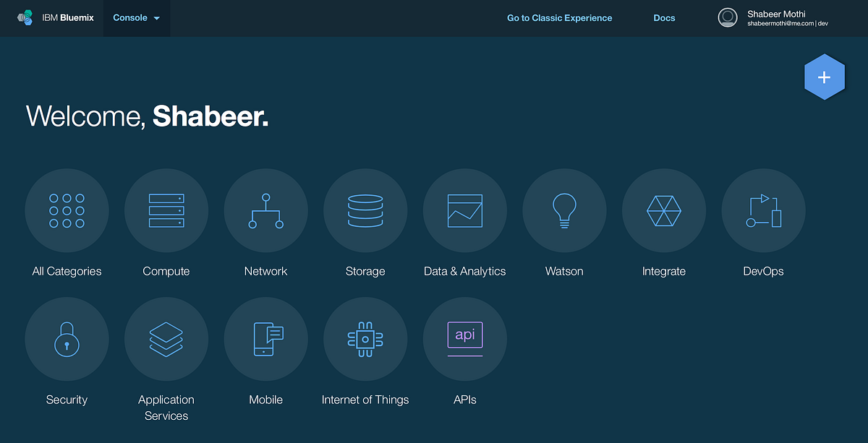Viewport: 868px width, 443px height.
Task: Go to Classic Experience
Action: [559, 17]
